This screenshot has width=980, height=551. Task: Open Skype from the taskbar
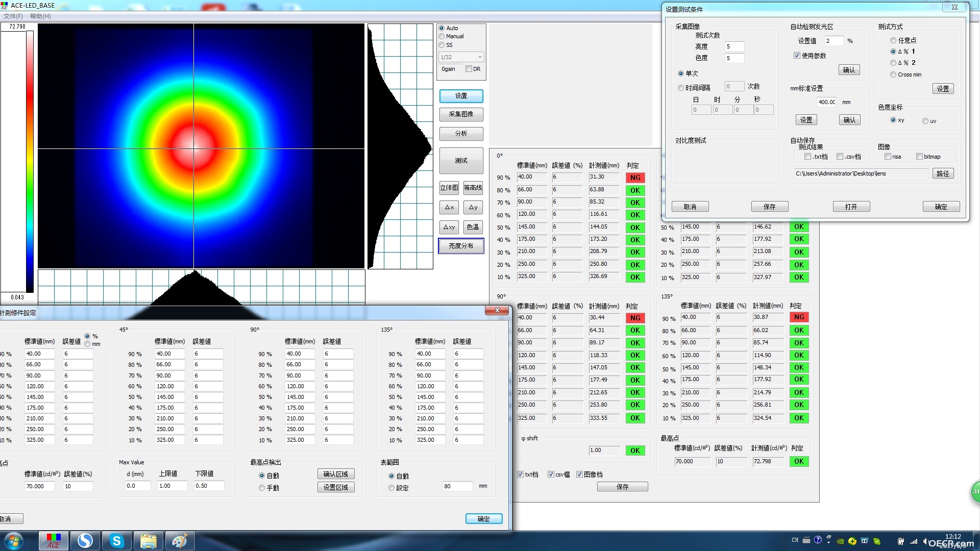click(x=116, y=541)
